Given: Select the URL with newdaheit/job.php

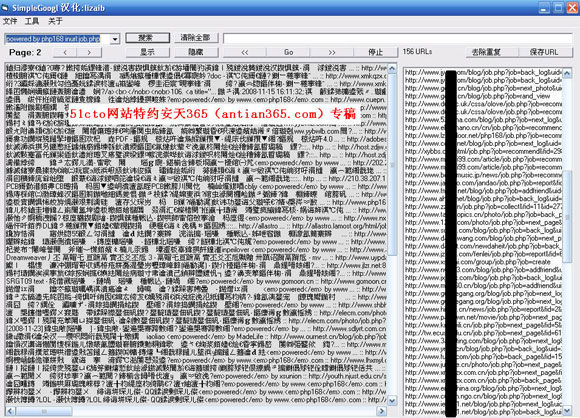Looking at the screenshot, I should coord(483,246).
